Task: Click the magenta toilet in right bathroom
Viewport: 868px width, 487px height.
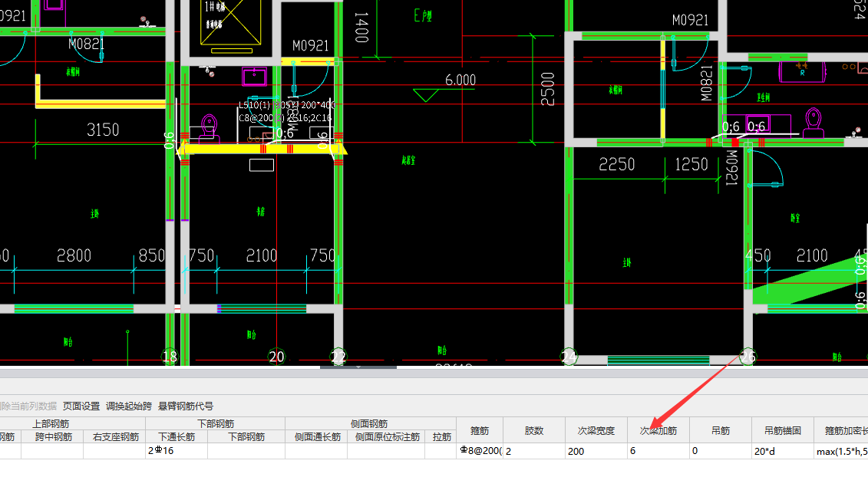Action: (x=814, y=123)
